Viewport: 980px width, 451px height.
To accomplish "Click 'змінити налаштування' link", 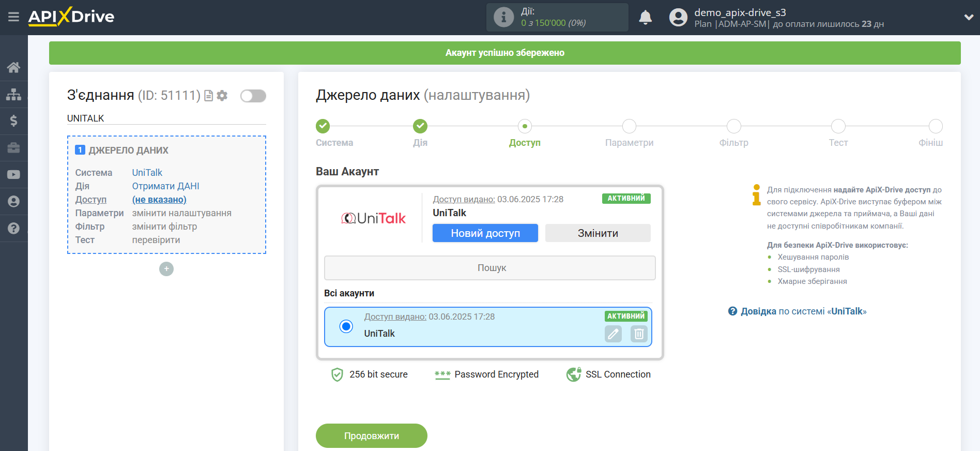I will click(x=182, y=213).
